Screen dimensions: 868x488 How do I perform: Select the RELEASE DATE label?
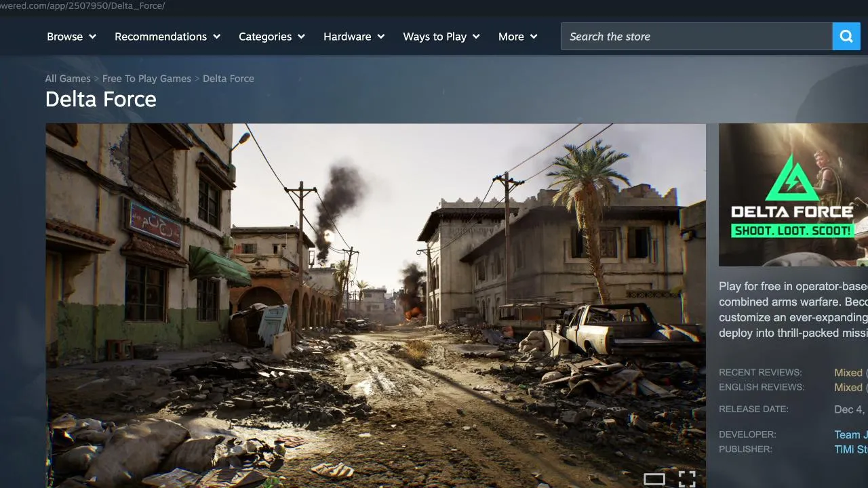point(753,409)
